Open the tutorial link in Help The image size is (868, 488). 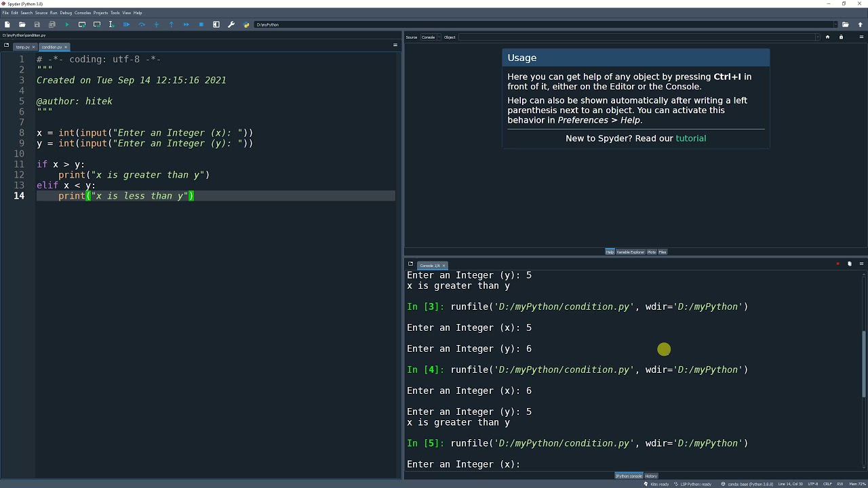point(690,138)
